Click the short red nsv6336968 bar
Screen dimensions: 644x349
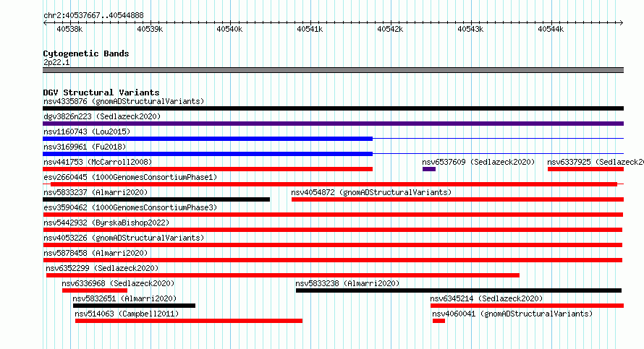pyautogui.click(x=95, y=290)
